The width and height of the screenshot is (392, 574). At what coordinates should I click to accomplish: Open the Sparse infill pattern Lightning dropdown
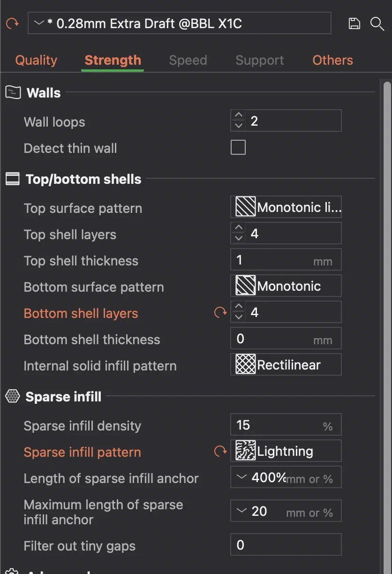click(x=286, y=451)
